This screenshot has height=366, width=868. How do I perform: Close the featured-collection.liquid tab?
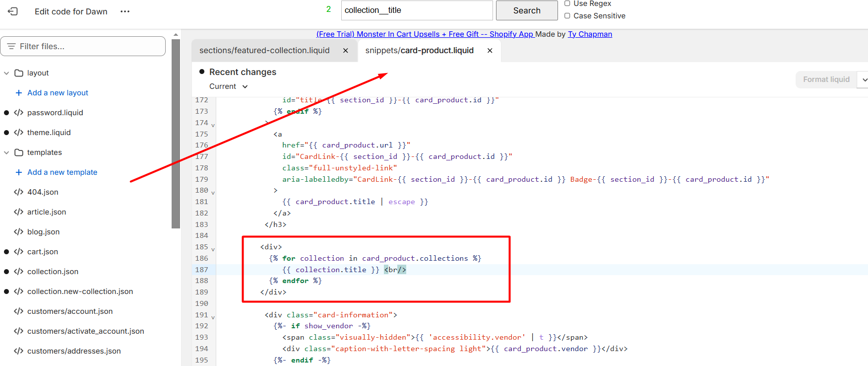click(346, 51)
